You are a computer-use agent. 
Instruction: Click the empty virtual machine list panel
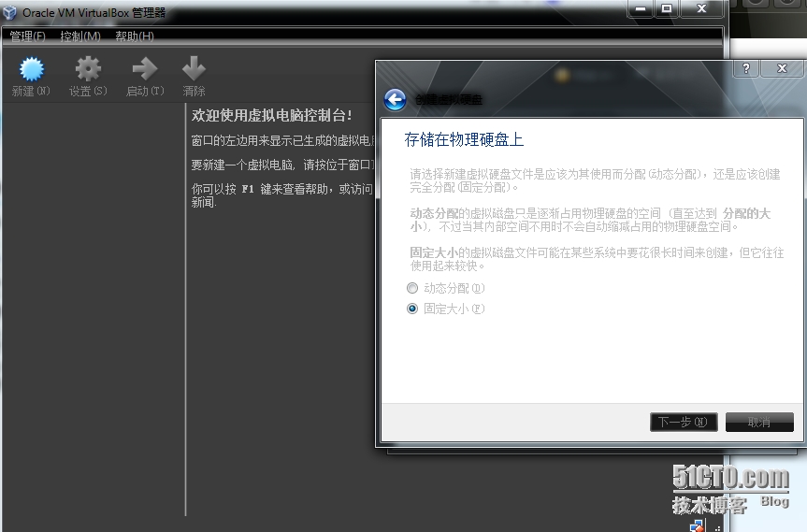pyautogui.click(x=94, y=309)
